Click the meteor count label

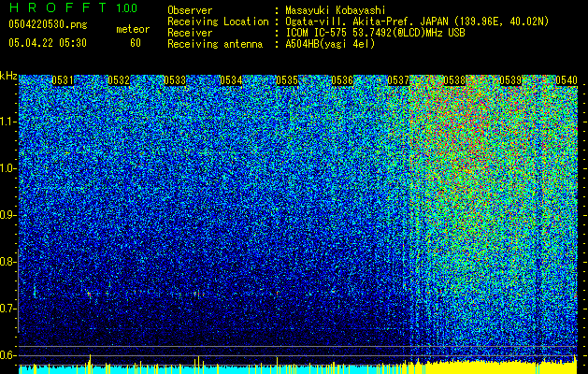(133, 29)
